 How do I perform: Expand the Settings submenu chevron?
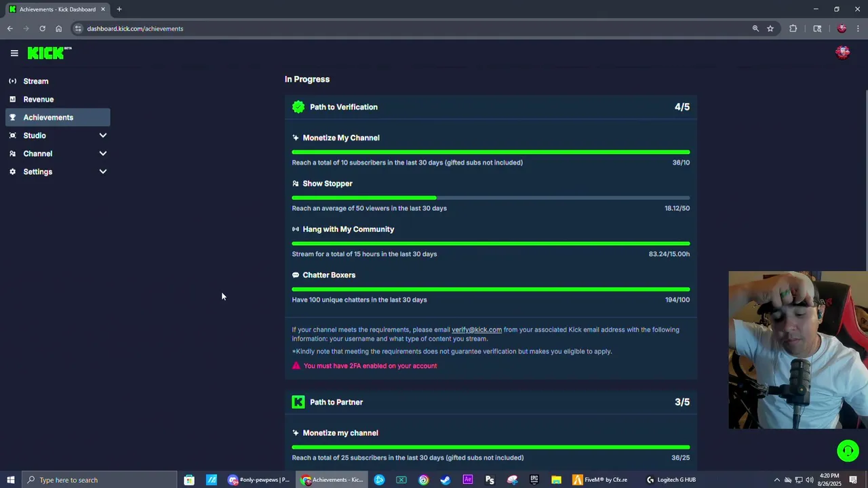[x=103, y=171]
